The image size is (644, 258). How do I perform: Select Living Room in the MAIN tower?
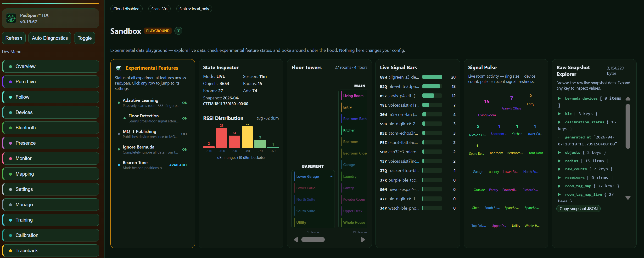[353, 96]
